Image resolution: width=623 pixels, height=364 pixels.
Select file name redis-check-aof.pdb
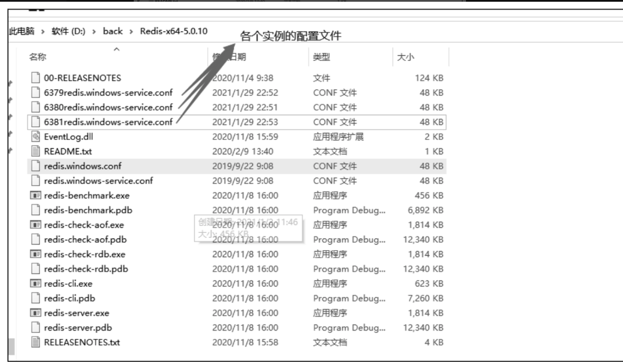tap(85, 239)
